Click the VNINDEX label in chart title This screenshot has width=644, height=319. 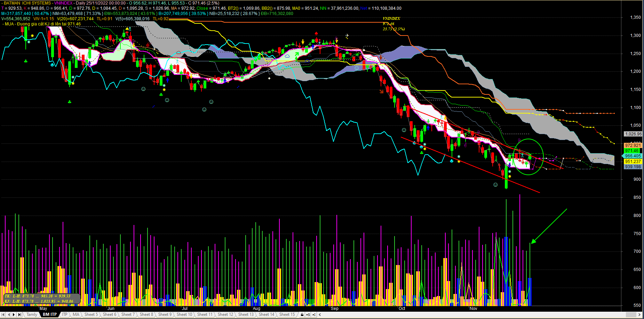click(x=63, y=3)
